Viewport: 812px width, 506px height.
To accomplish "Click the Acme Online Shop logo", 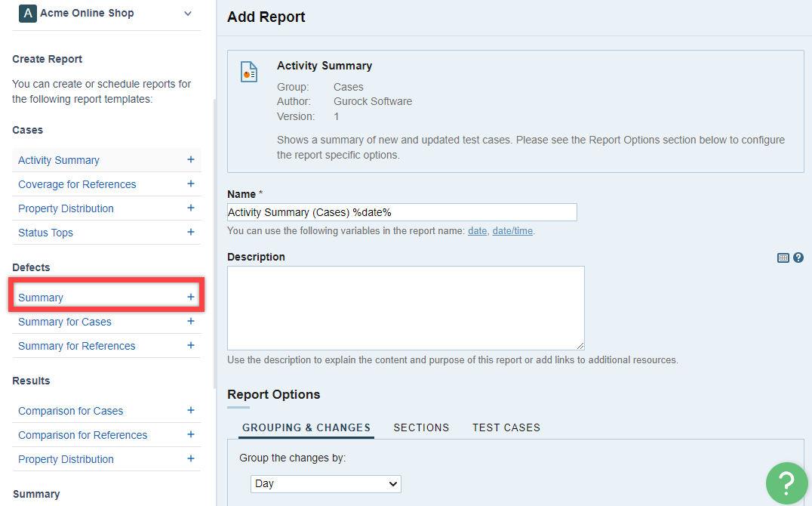I will click(27, 14).
